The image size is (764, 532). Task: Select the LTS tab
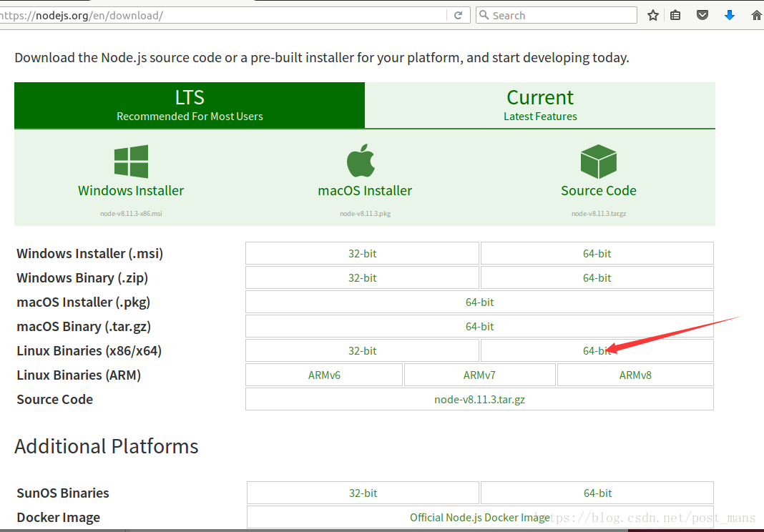(x=190, y=105)
